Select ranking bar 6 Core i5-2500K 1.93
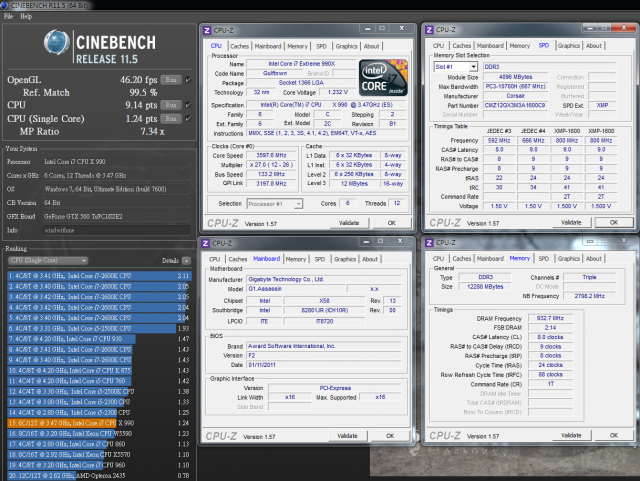 99,328
